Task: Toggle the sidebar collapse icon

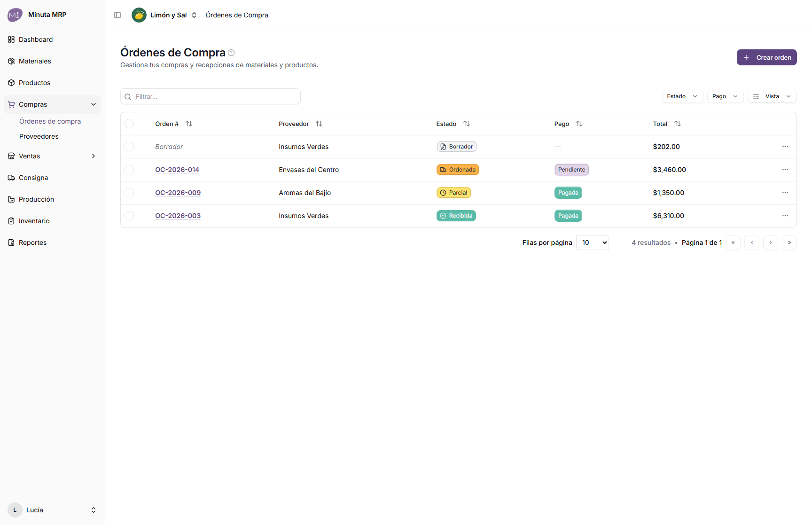Action: point(117,15)
